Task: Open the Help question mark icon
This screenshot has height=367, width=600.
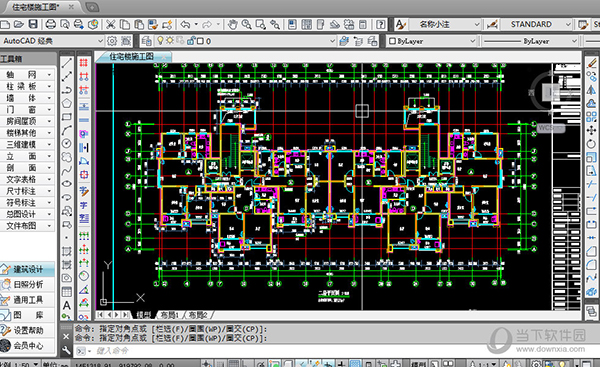Action: point(380,24)
